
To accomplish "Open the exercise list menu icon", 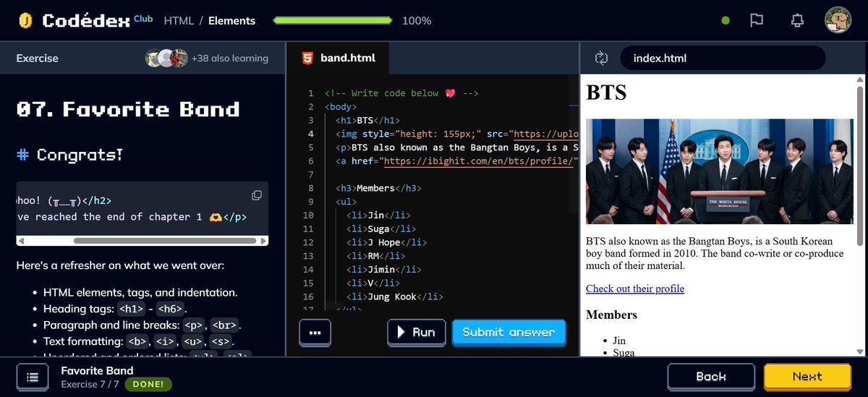I will coord(33,377).
